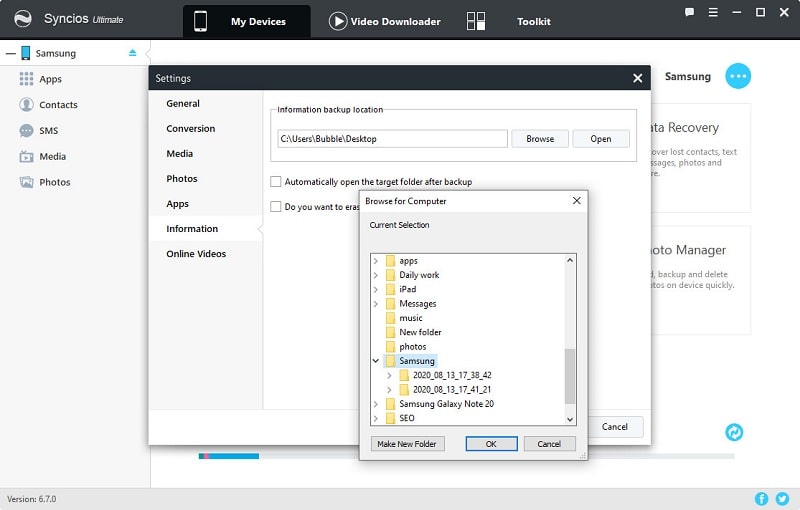Expand the Samsung Galaxy Note 20 folder
The height and width of the screenshot is (510, 800).
click(x=376, y=403)
